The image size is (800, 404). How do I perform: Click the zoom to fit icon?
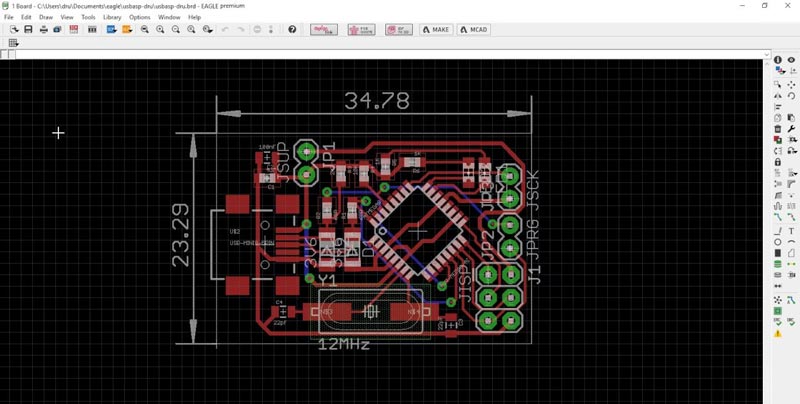pos(145,30)
